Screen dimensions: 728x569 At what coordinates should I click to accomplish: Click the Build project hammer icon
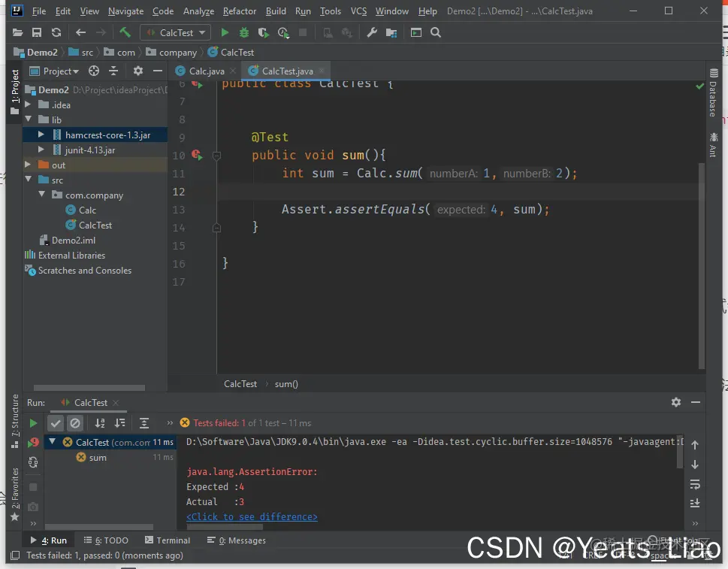pos(125,32)
